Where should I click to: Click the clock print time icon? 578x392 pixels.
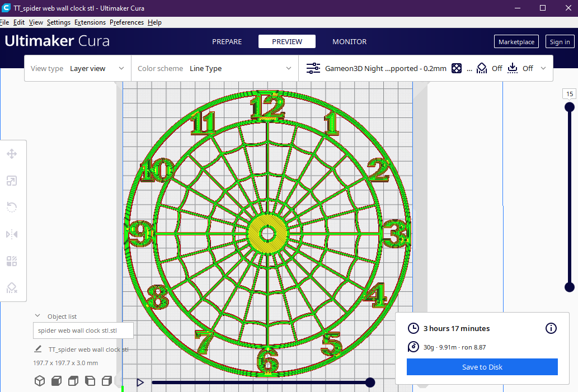[x=413, y=328]
